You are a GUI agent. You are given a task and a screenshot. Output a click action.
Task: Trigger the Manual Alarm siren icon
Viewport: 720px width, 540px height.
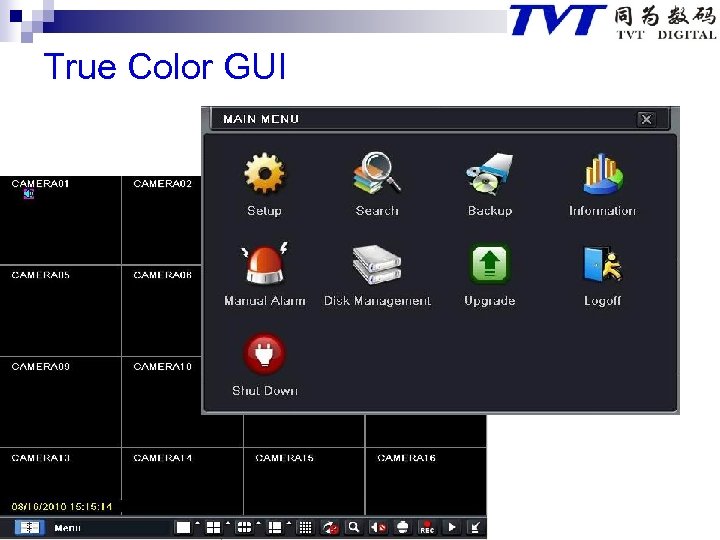[x=264, y=264]
